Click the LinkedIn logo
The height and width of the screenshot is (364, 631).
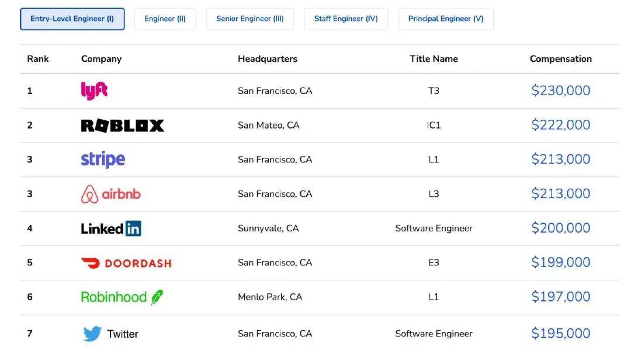[111, 228]
